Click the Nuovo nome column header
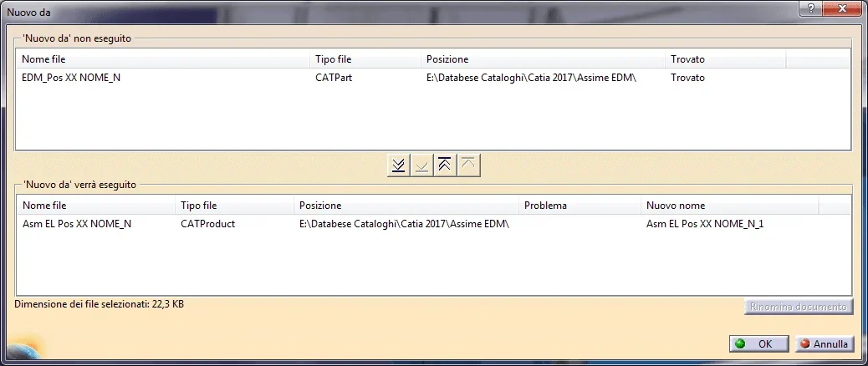 (x=729, y=206)
